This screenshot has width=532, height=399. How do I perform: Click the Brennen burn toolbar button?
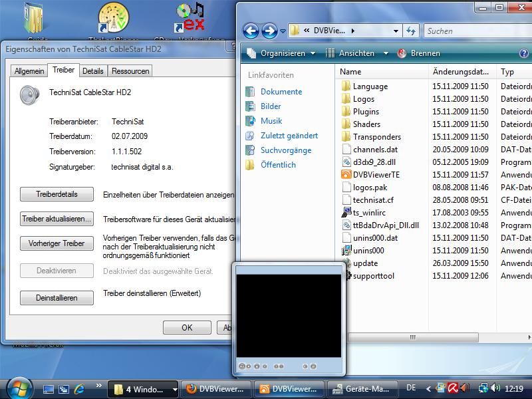tap(418, 53)
